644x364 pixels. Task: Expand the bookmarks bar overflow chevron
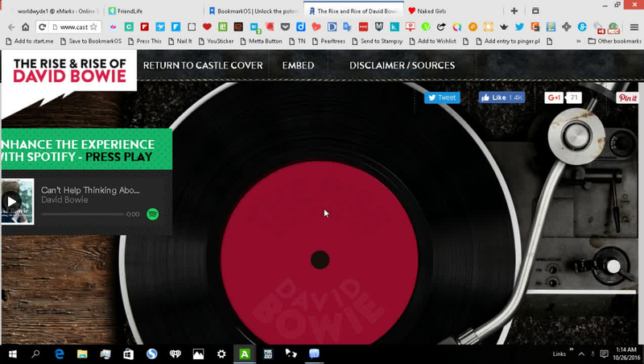[x=579, y=40]
